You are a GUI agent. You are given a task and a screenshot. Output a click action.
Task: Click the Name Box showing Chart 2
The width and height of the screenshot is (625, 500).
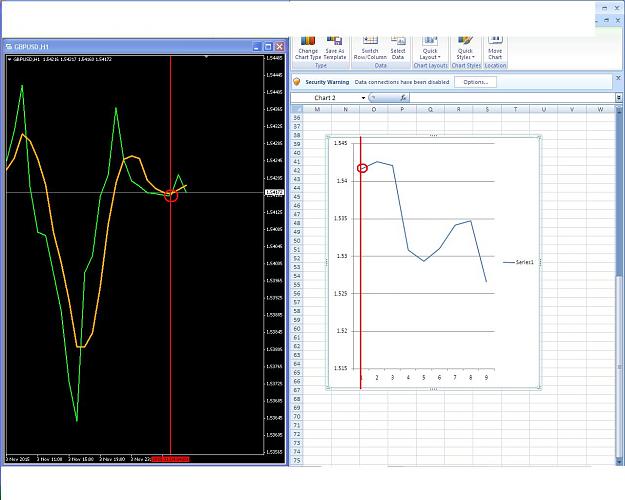point(325,98)
